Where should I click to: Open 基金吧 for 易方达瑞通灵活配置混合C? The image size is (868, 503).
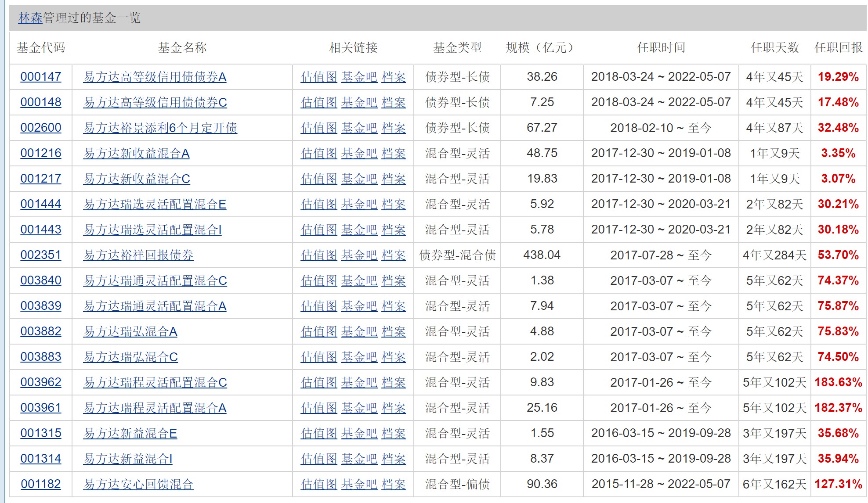coord(359,280)
